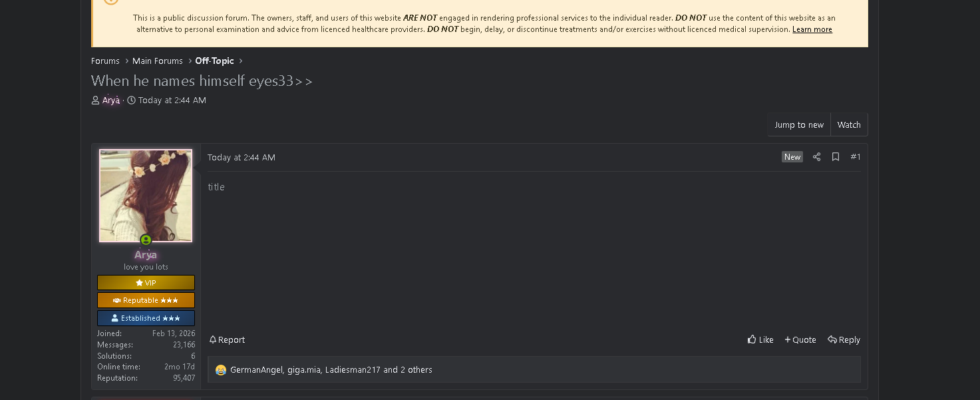The width and height of the screenshot is (980, 400).
Task: Click the New badge on the post
Action: click(x=792, y=157)
